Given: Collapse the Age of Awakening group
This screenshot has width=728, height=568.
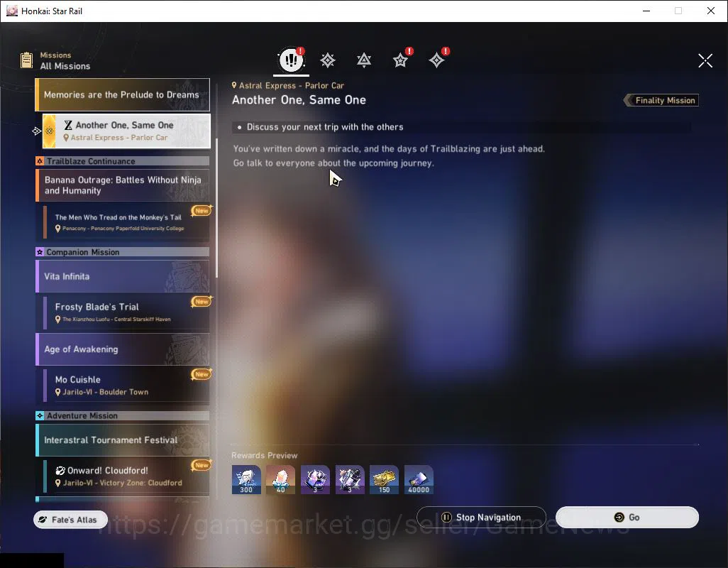Looking at the screenshot, I should pyautogui.click(x=123, y=349).
